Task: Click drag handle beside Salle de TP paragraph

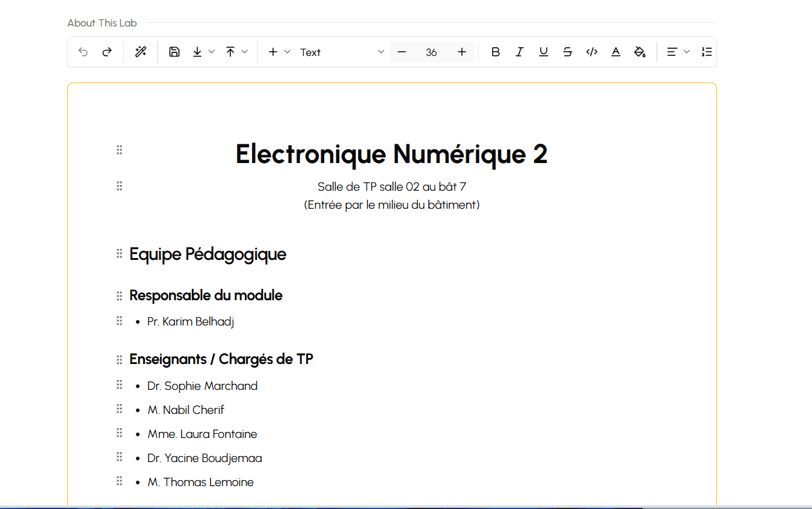Action: [x=119, y=186]
